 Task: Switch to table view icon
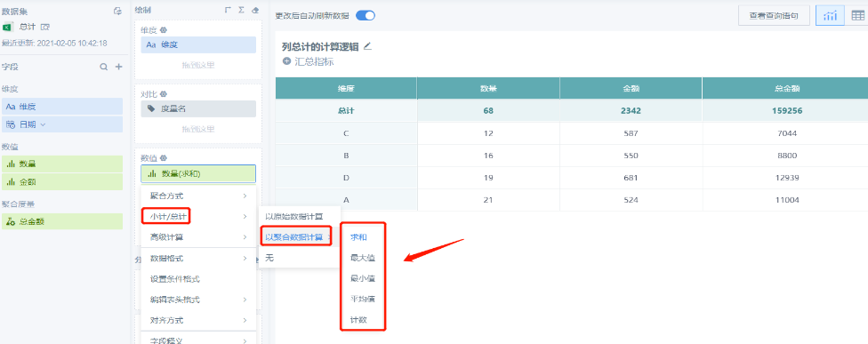tap(857, 15)
